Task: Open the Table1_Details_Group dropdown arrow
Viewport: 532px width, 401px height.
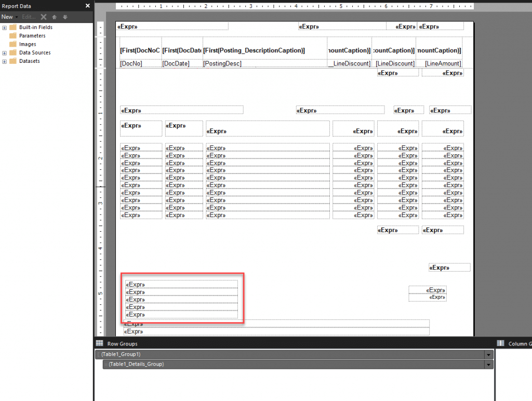Action: pos(488,365)
